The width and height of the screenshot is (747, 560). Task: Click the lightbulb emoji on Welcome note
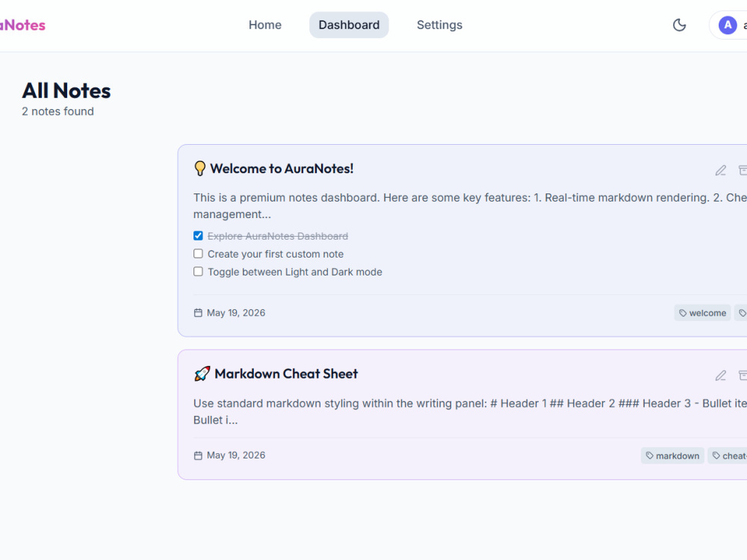coord(199,169)
